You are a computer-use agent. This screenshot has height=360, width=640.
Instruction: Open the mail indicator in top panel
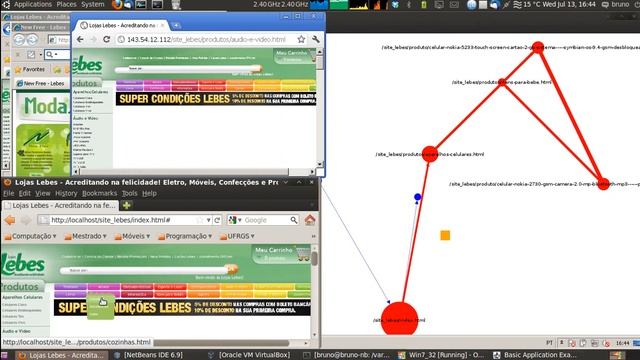coord(454,5)
